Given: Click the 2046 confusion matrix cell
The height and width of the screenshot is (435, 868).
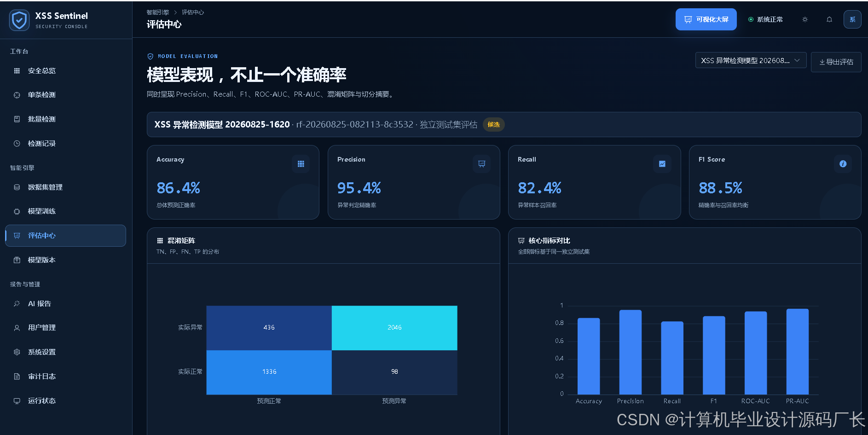Looking at the screenshot, I should (394, 328).
